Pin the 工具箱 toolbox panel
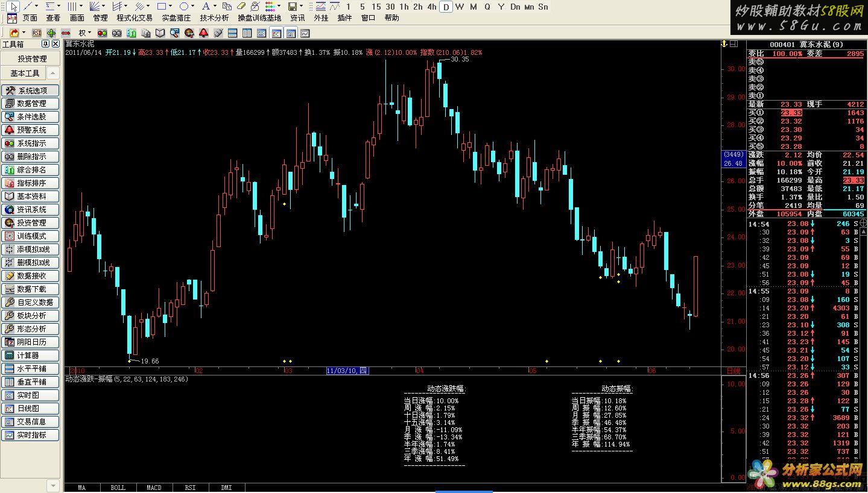This screenshot has height=493, width=868. 45,44
